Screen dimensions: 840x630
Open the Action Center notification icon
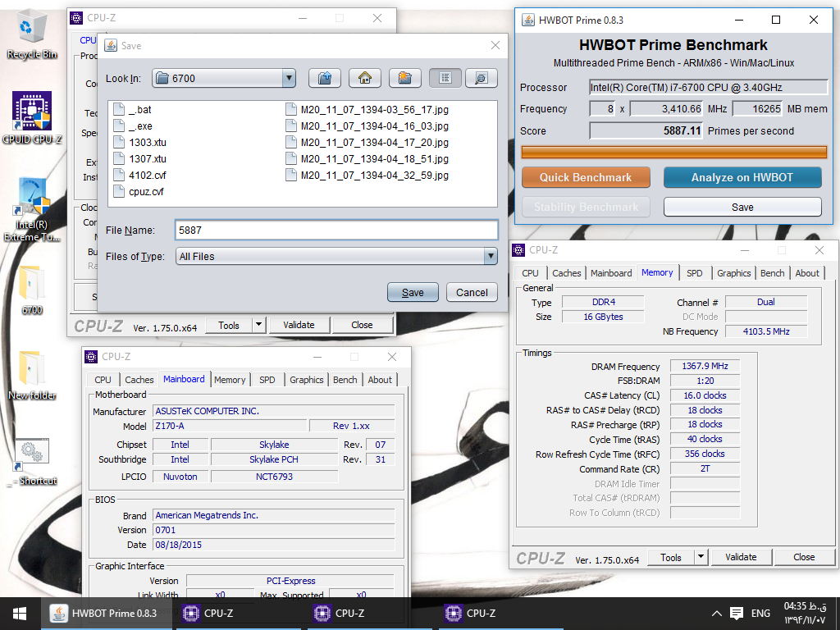(737, 614)
